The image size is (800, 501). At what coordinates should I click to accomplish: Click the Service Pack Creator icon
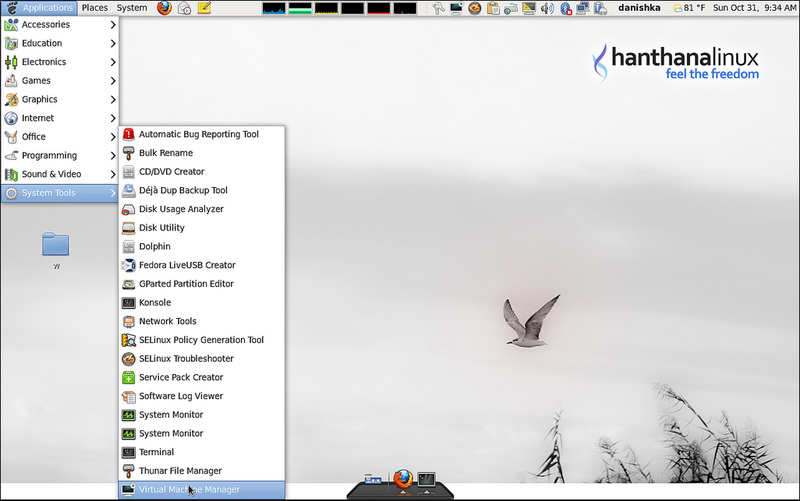(x=129, y=378)
